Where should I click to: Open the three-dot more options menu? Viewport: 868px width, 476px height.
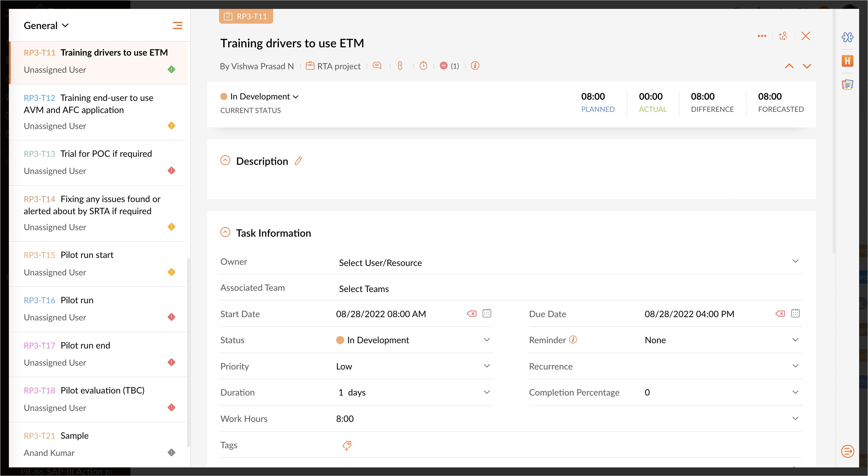(762, 36)
